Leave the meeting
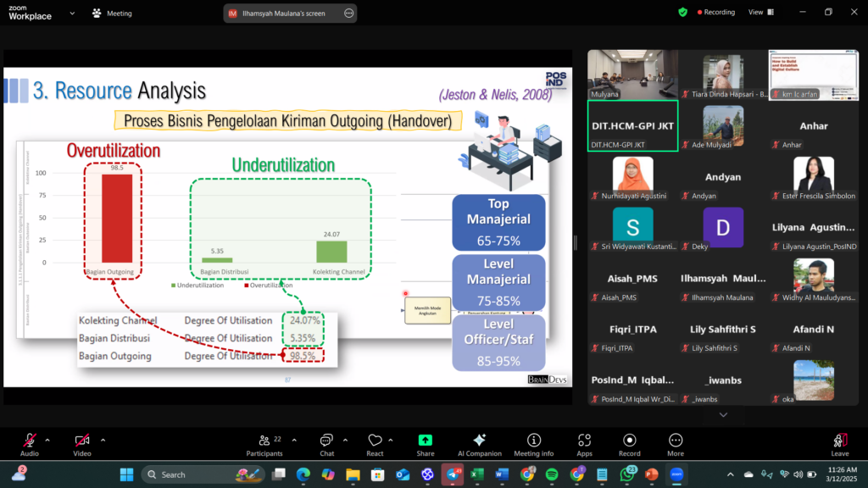Image resolution: width=868 pixels, height=488 pixels. (x=840, y=444)
